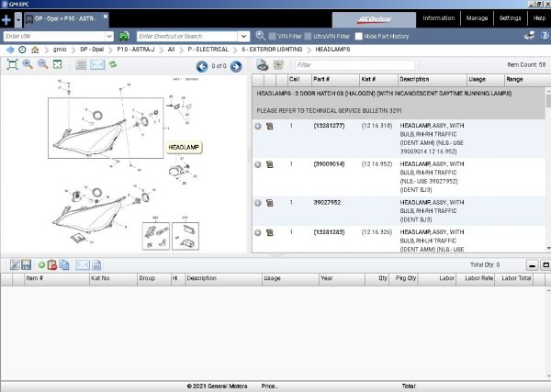Click the blue question mark help icon

point(545,36)
